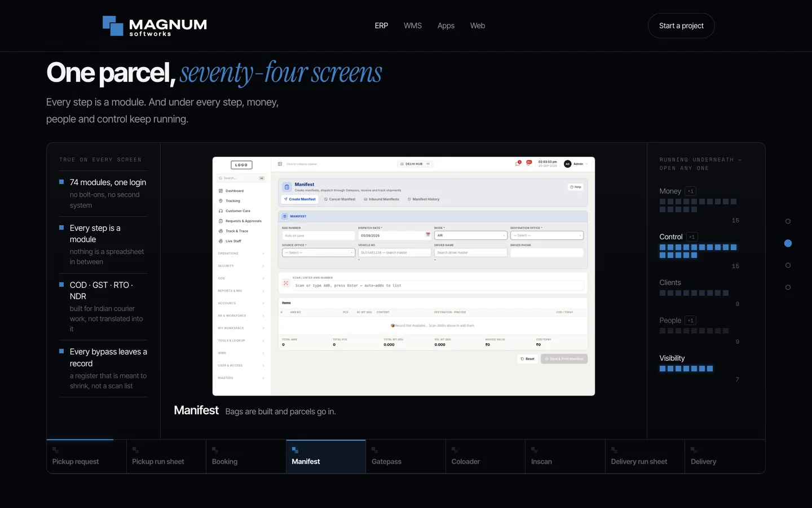This screenshot has height=508, width=812.
Task: Click the AD avatar next to Admin
Action: click(568, 164)
